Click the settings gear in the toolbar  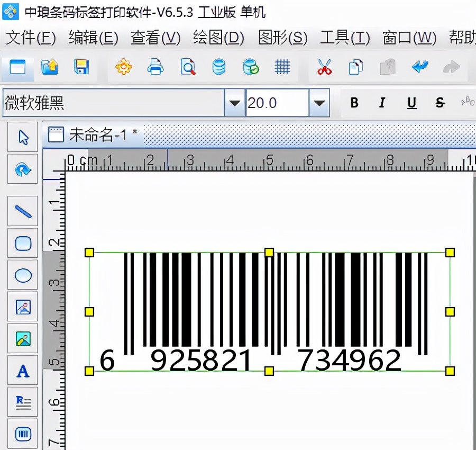[x=123, y=67]
